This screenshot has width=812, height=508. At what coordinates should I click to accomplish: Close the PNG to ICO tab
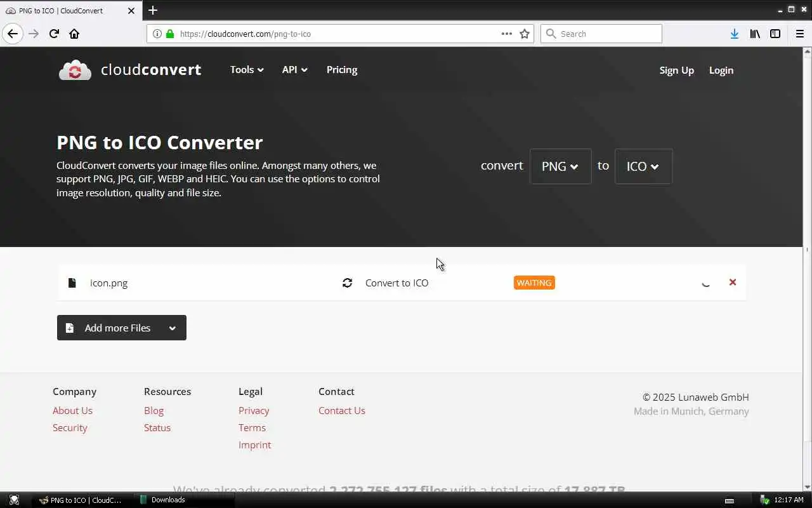click(131, 11)
